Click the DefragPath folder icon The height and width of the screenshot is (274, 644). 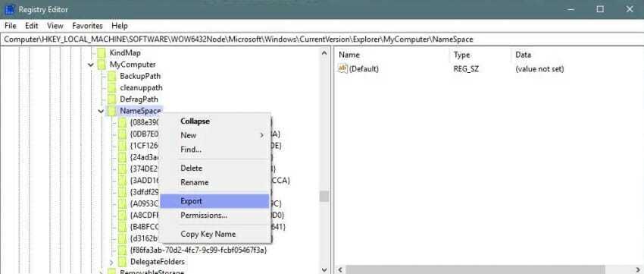111,99
